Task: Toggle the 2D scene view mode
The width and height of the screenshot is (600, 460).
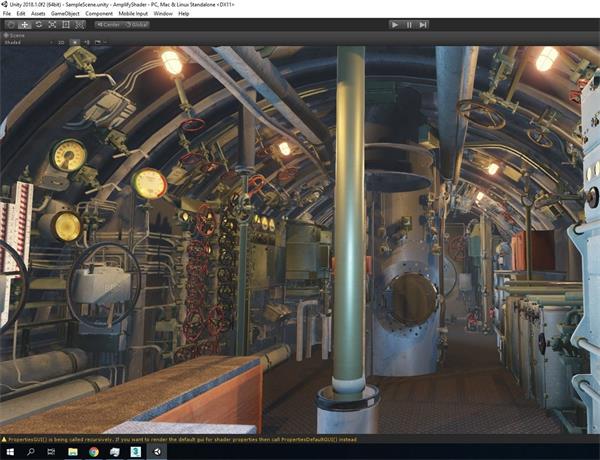Action: click(61, 43)
